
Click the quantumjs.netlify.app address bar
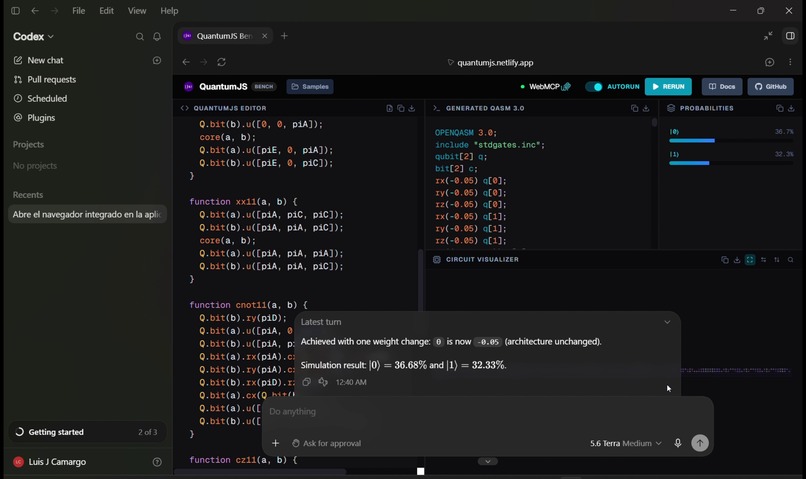[x=490, y=63]
